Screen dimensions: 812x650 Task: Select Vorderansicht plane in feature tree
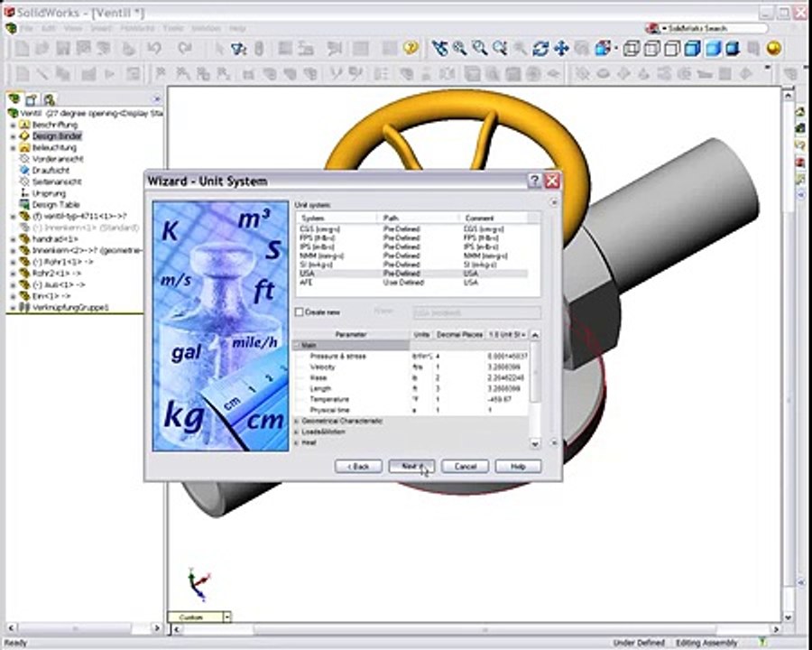(58, 159)
